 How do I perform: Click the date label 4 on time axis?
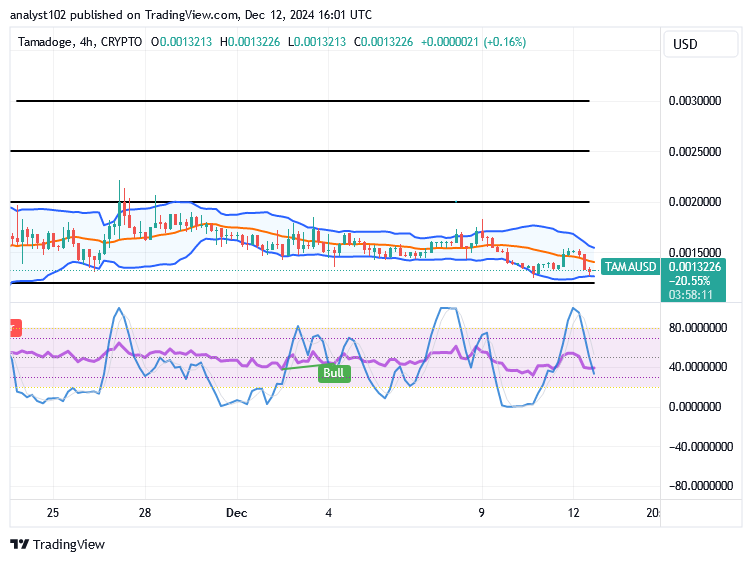click(329, 513)
